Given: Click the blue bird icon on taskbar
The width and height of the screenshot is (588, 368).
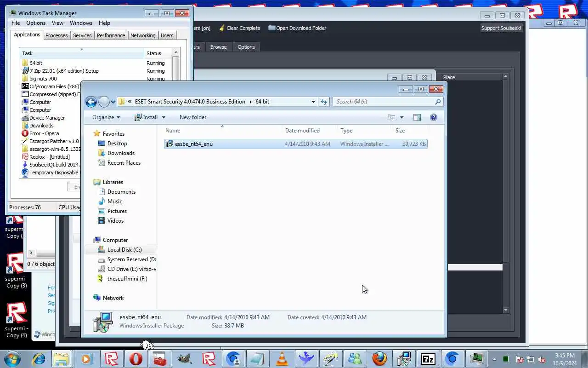Looking at the screenshot, I should (x=306, y=358).
